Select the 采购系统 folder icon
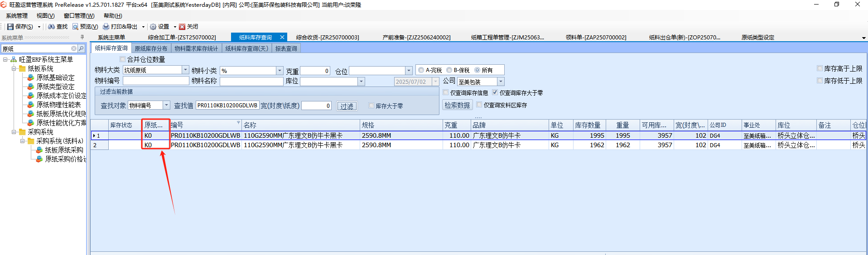868x255 pixels. pyautogui.click(x=22, y=132)
